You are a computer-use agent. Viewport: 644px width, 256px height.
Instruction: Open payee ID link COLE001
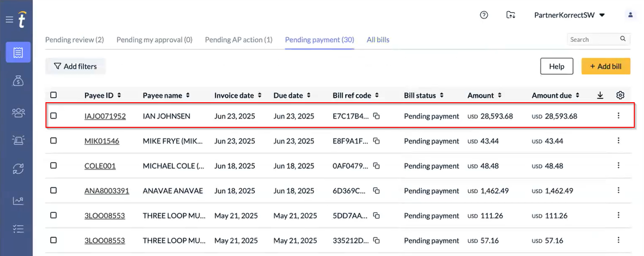coord(100,166)
